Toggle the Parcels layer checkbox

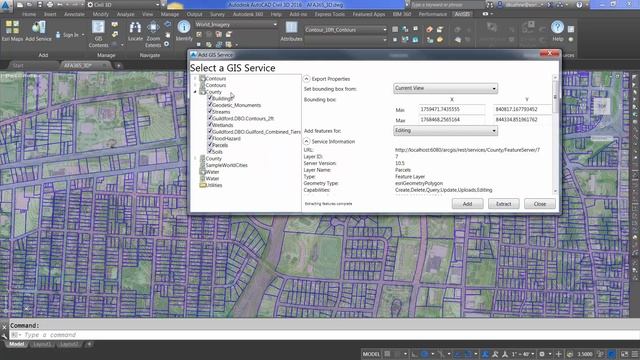(x=210, y=144)
